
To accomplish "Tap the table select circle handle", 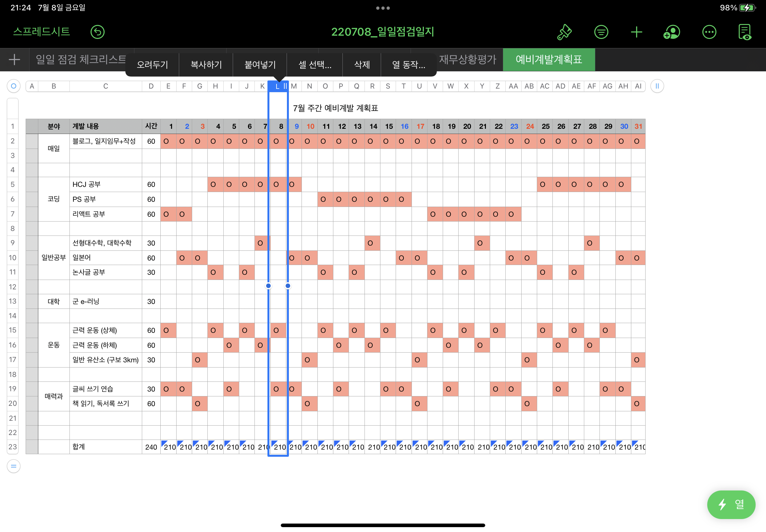I will [14, 86].
